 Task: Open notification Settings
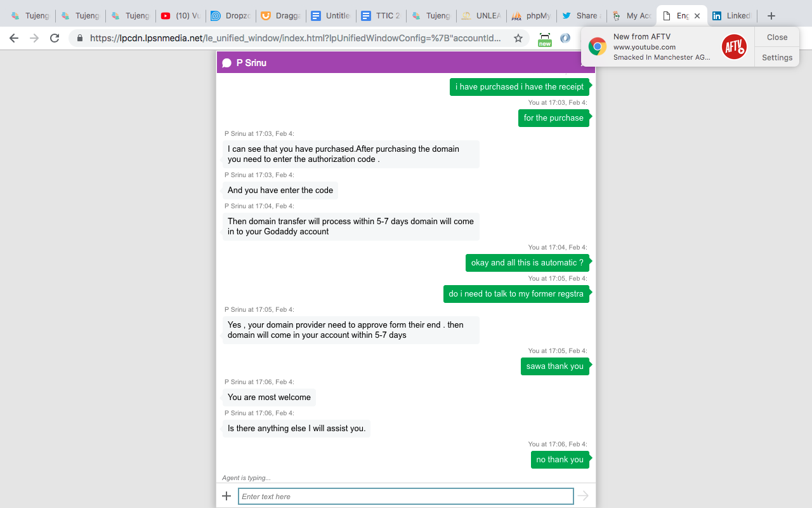click(x=777, y=57)
